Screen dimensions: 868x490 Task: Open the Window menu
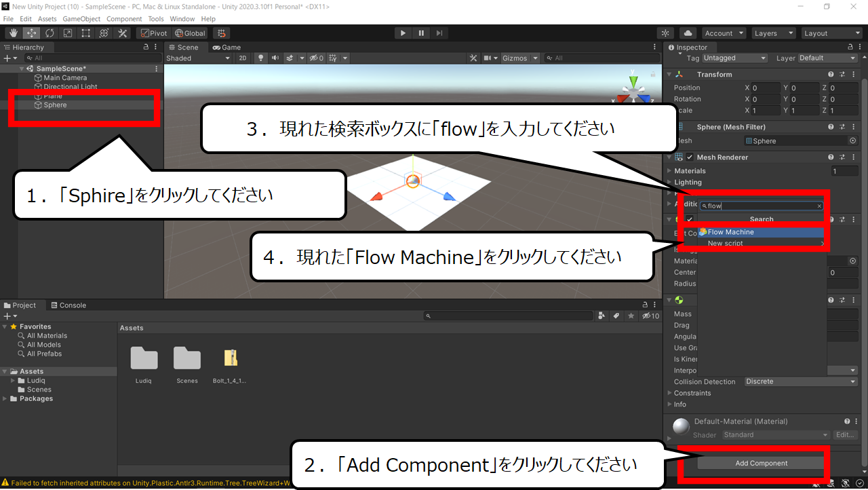(182, 19)
